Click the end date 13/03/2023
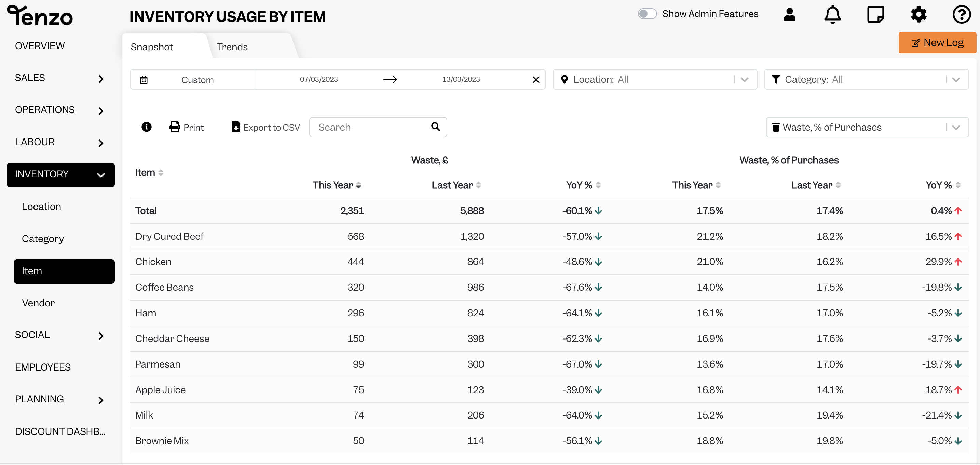The width and height of the screenshot is (980, 465). coord(461,79)
